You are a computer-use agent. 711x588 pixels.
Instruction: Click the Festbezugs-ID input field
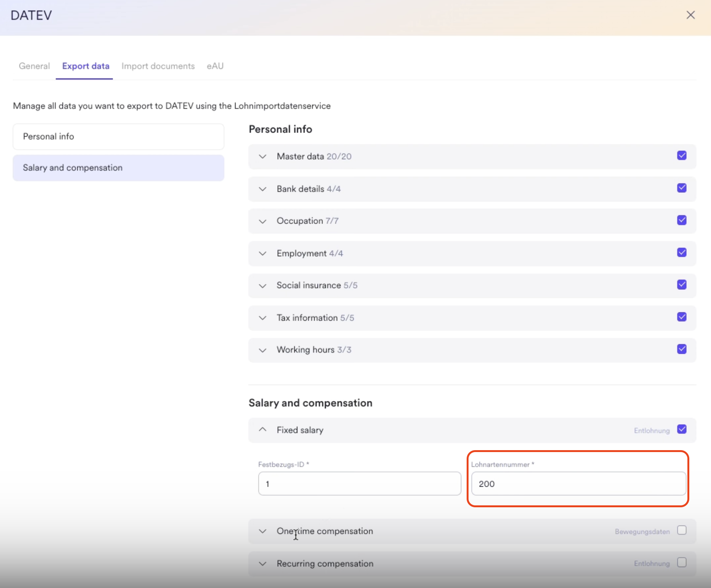tap(359, 484)
